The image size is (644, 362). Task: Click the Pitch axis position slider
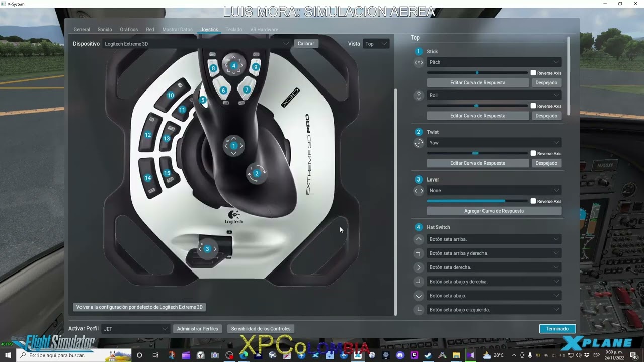point(477,73)
